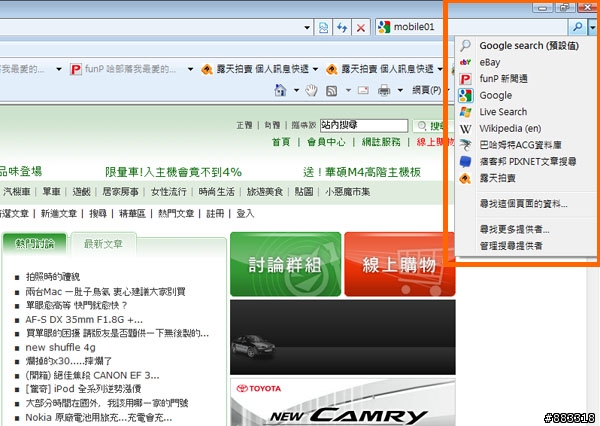
Task: Open the address bar history dropdown arrow
Action: (x=307, y=28)
